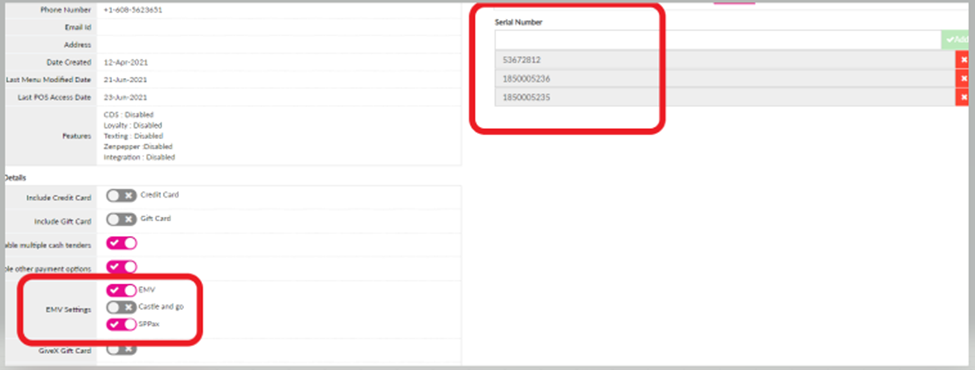Disable the SPPax toggle
The image size is (975, 370).
[x=121, y=324]
